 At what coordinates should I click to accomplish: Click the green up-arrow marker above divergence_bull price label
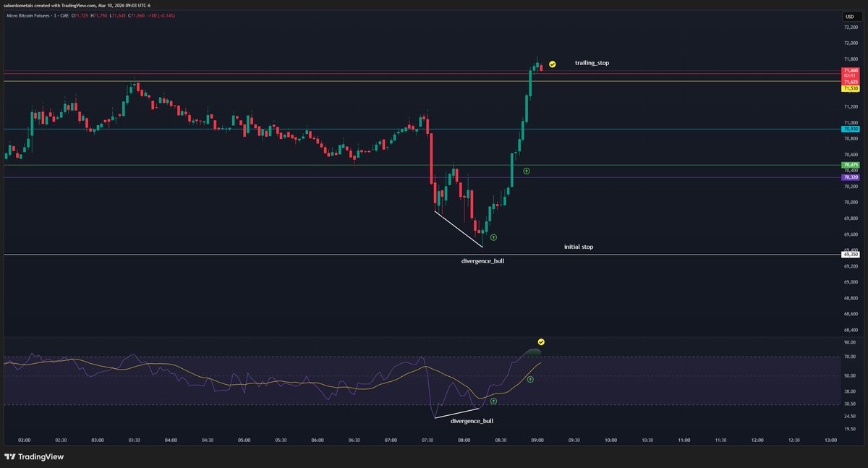(493, 237)
